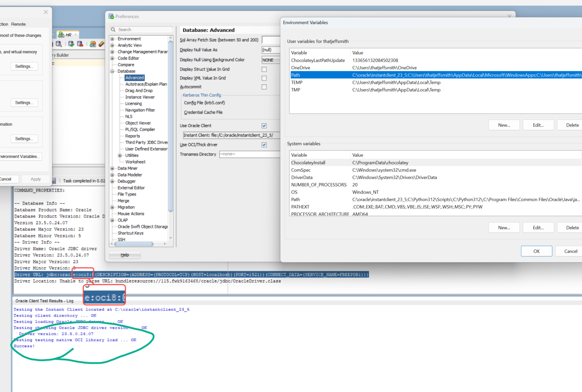Expand the Analytic View tree node
582x392 pixels.
click(x=112, y=45)
